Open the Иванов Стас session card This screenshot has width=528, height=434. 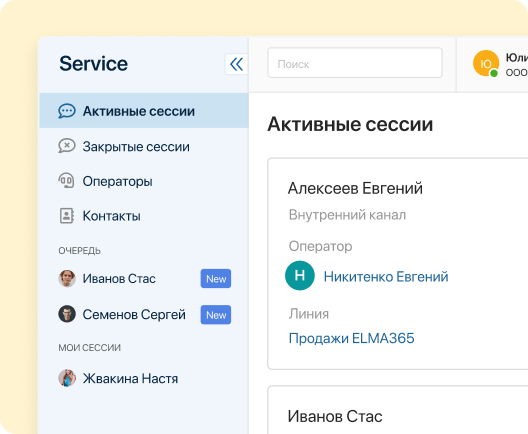click(398, 410)
